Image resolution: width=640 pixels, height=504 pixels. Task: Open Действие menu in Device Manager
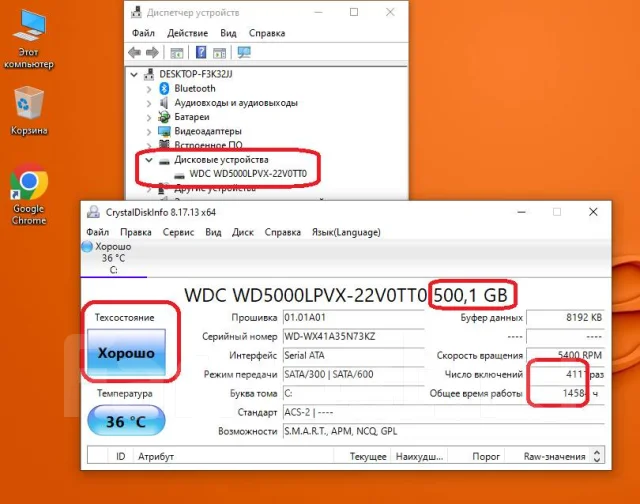[x=187, y=33]
